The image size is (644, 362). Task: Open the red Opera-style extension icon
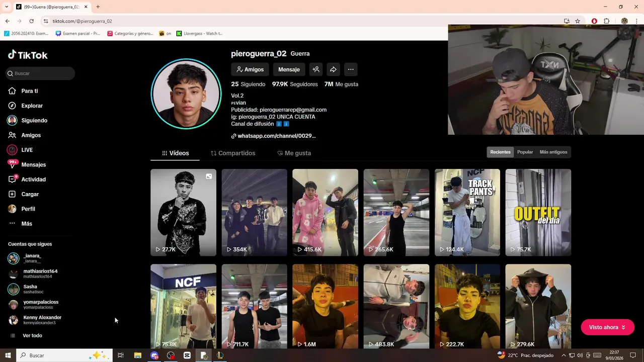coord(594,21)
